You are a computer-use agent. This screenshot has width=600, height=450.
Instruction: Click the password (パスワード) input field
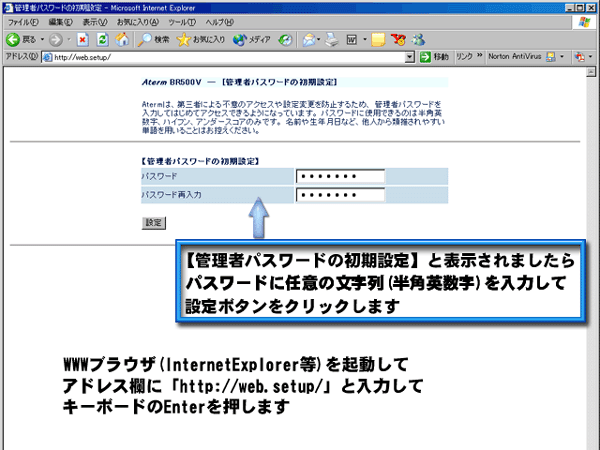[x=340, y=176]
